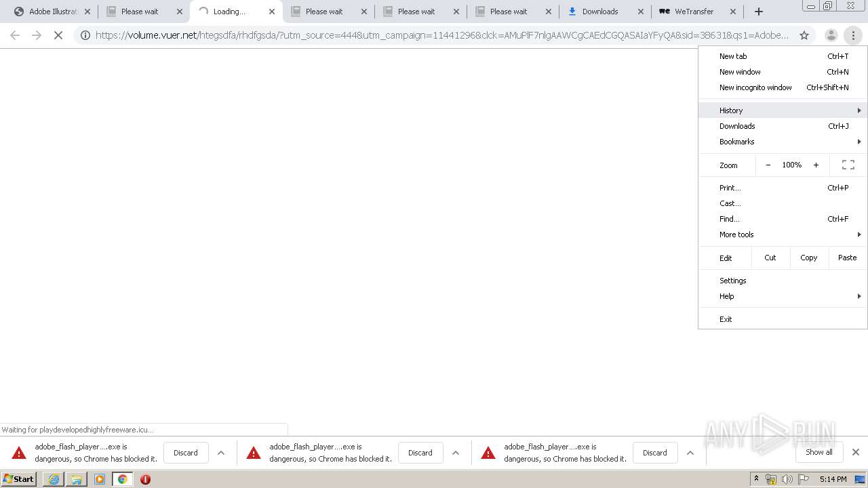Click red Opera-style icon in taskbar
868x488 pixels.
coord(145,479)
